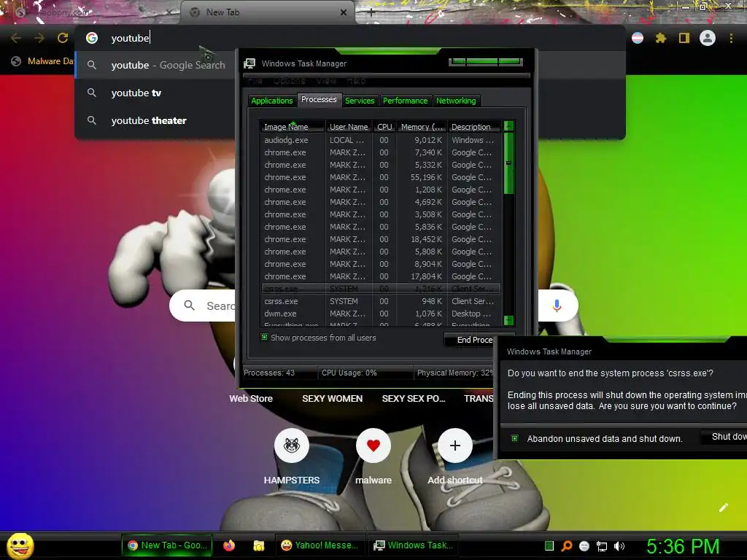Open the round face tray icon
The image size is (747, 560).
pos(584,546)
